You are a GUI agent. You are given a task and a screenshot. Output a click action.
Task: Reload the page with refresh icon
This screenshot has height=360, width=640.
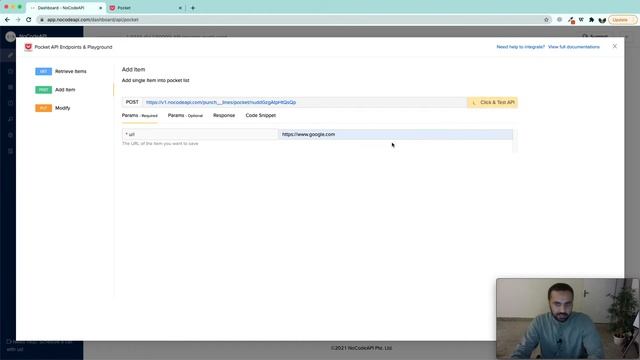(x=29, y=20)
